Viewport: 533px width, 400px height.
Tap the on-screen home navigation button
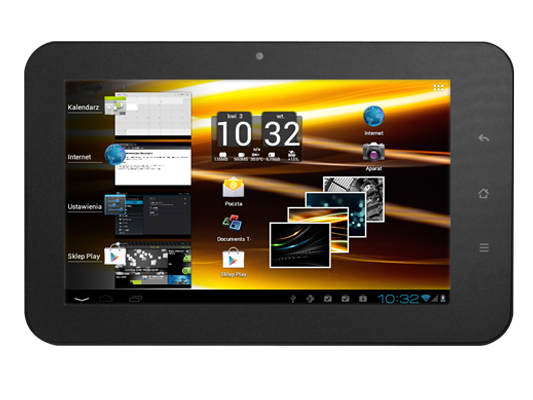pos(106,298)
